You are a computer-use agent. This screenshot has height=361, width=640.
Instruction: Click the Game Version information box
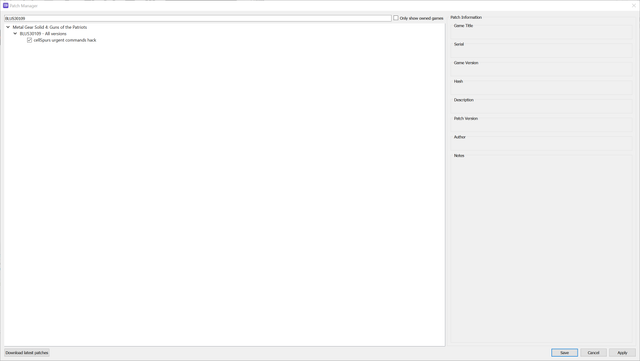pyautogui.click(x=541, y=69)
